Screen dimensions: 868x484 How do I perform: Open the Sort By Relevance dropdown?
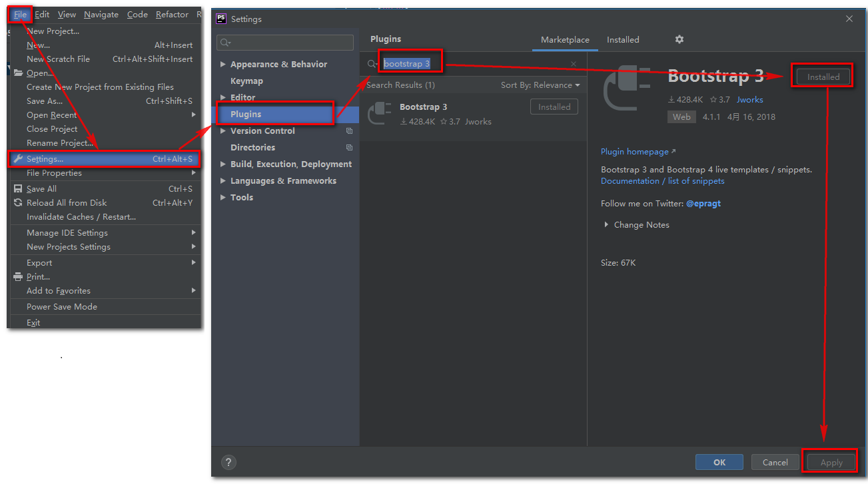click(x=540, y=85)
